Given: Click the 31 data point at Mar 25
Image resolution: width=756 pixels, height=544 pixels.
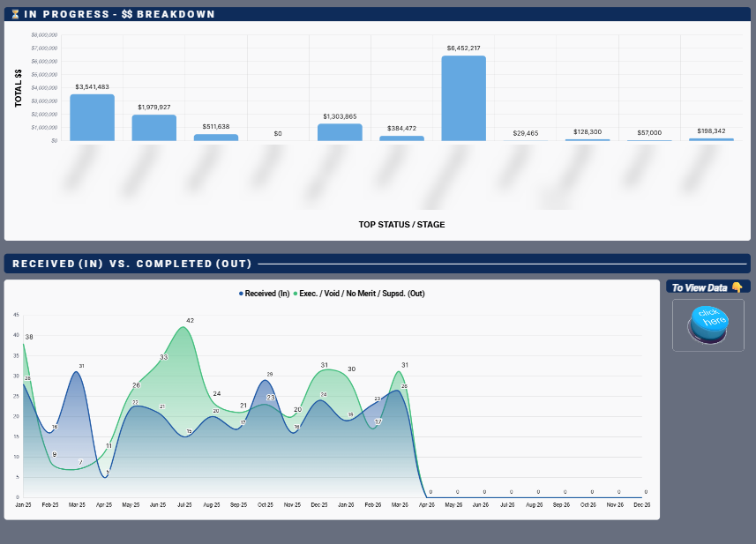Looking at the screenshot, I should point(77,371).
